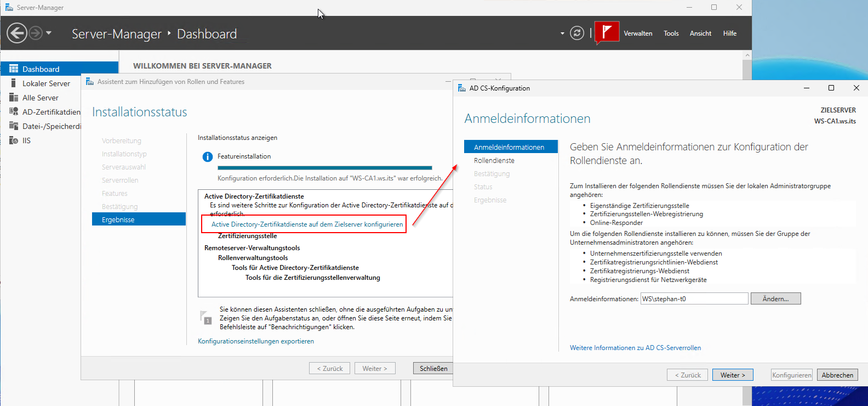Maximize the AD CS-Konfiguration window
This screenshot has width=868, height=406.
pos(831,88)
